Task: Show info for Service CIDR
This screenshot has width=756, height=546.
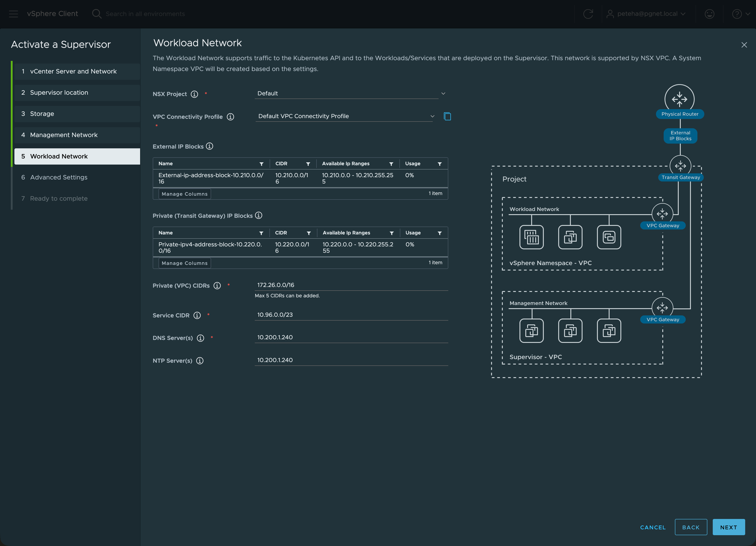Action: (197, 315)
